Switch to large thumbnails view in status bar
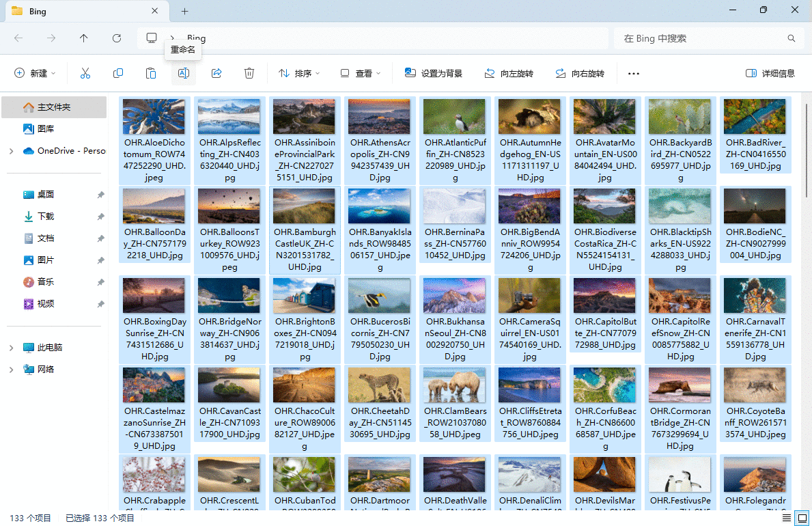This screenshot has height=526, width=812. 802,518
